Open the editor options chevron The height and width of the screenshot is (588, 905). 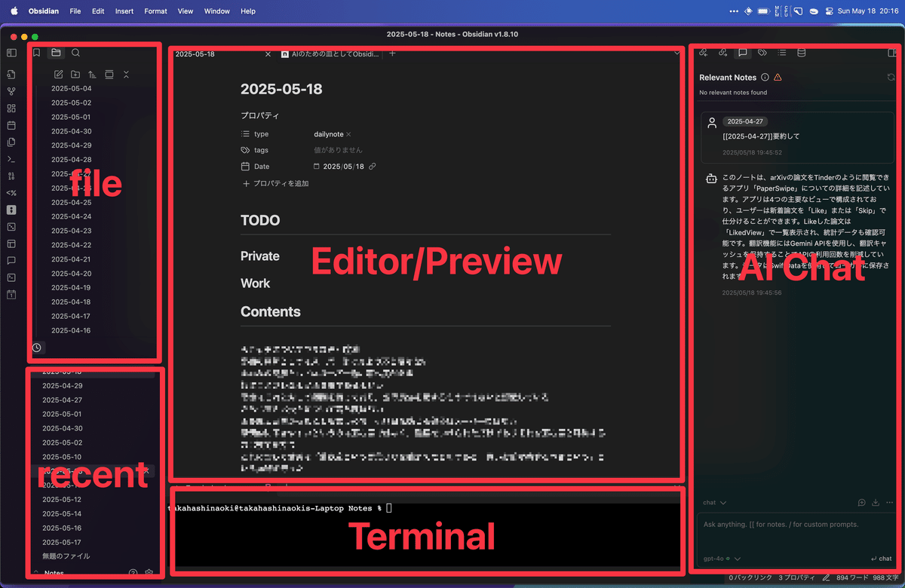676,54
